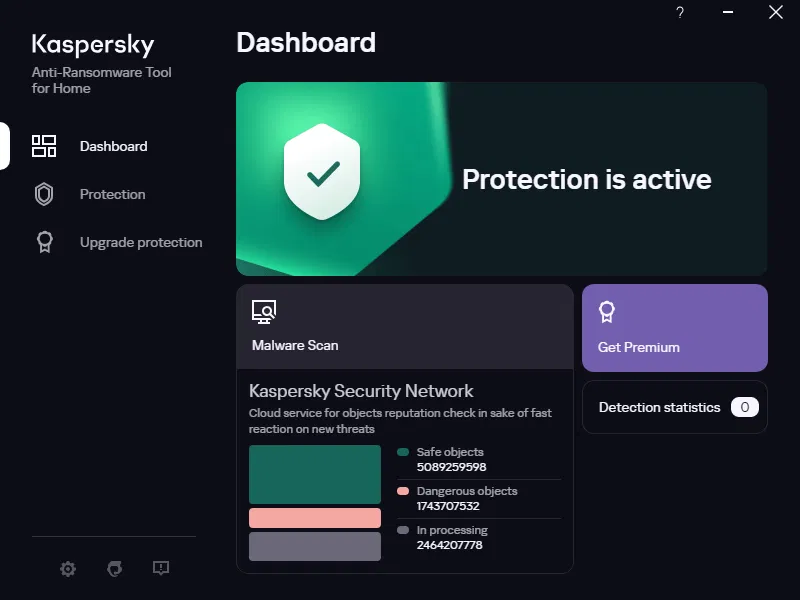Screen dimensions: 800x600
Task: Click the In processing value 2464207778
Action: pos(449,545)
